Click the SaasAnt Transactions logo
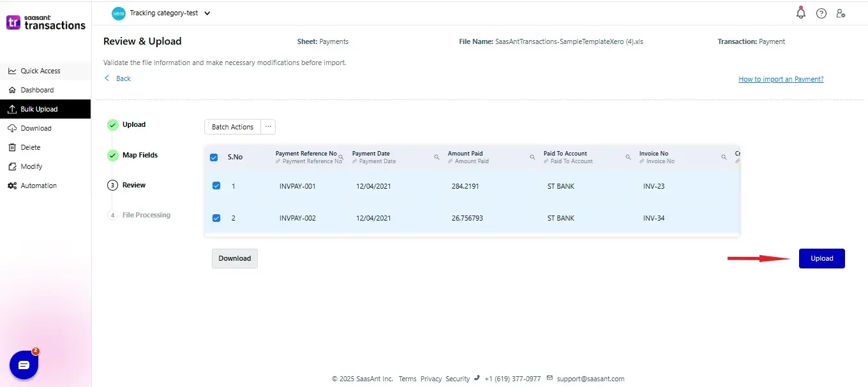 tap(45, 22)
